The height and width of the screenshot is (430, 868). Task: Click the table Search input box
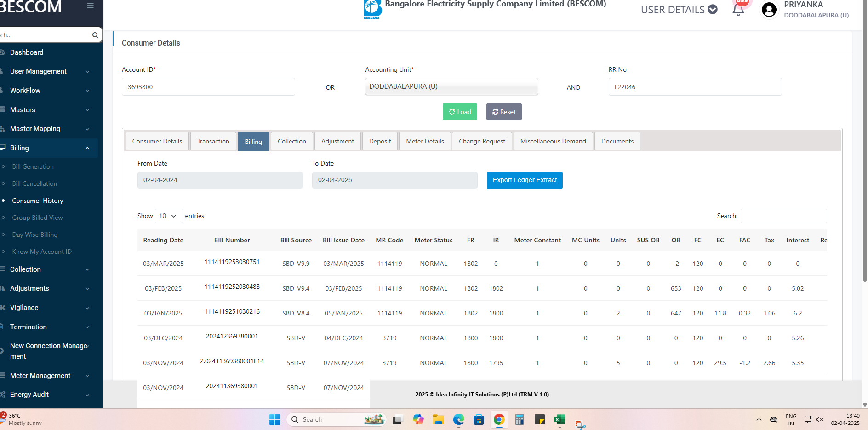[x=784, y=216]
